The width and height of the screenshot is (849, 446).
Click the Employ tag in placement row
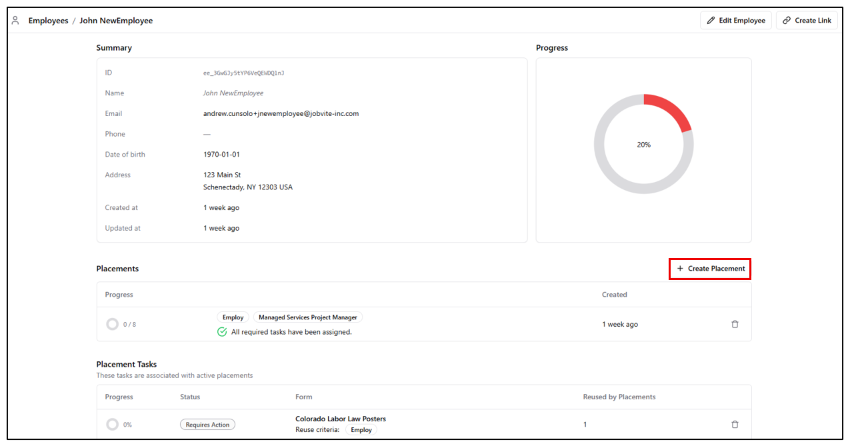click(x=232, y=317)
